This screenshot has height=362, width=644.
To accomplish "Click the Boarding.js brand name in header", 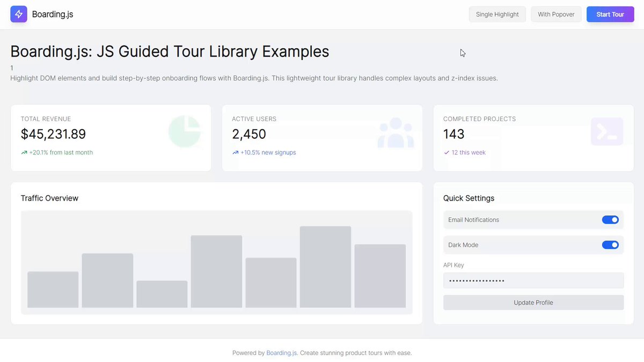I will (x=53, y=14).
